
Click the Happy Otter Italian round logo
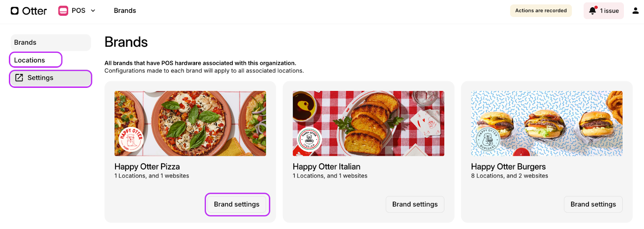[310, 139]
